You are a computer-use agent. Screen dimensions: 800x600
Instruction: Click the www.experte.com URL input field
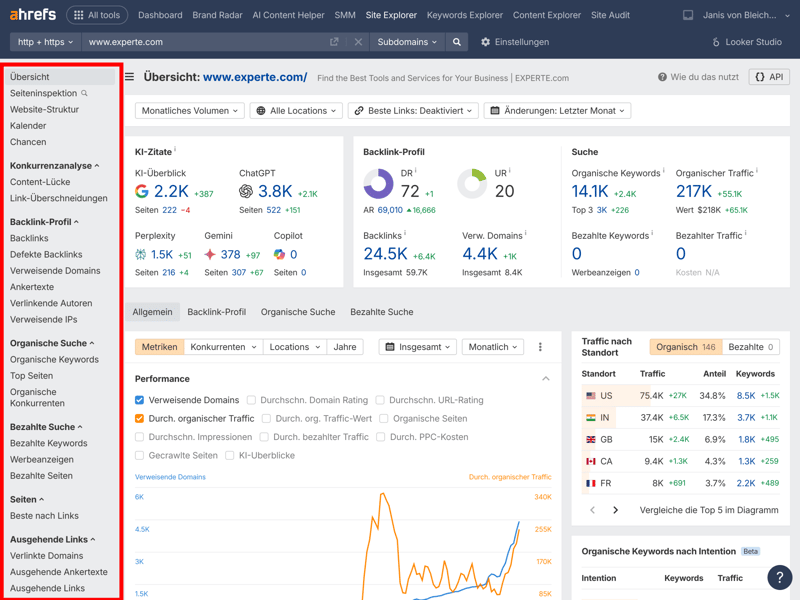tap(200, 42)
